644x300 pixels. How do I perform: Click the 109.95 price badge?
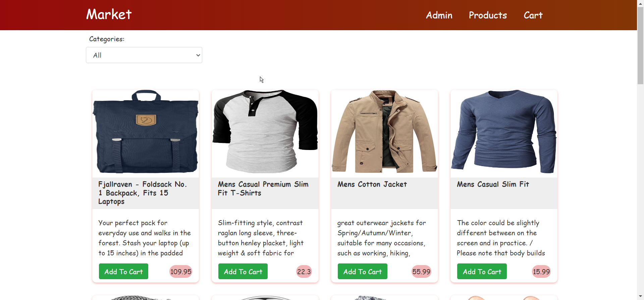click(x=181, y=271)
